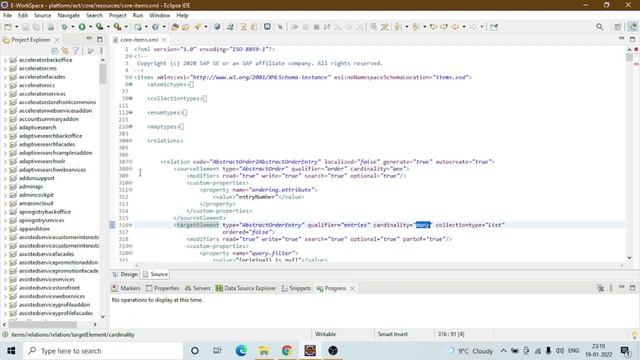640x360 pixels.
Task: Select the apparelstore project
Action: 34,229
